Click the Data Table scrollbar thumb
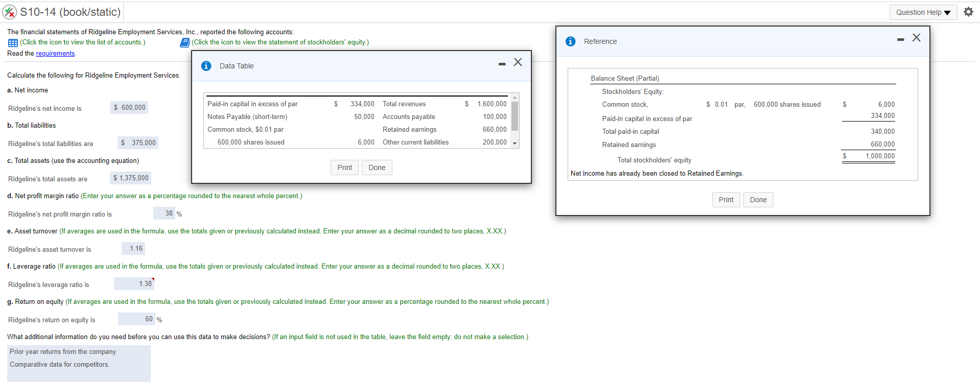Screen dimensions: 980x382 click(515, 116)
